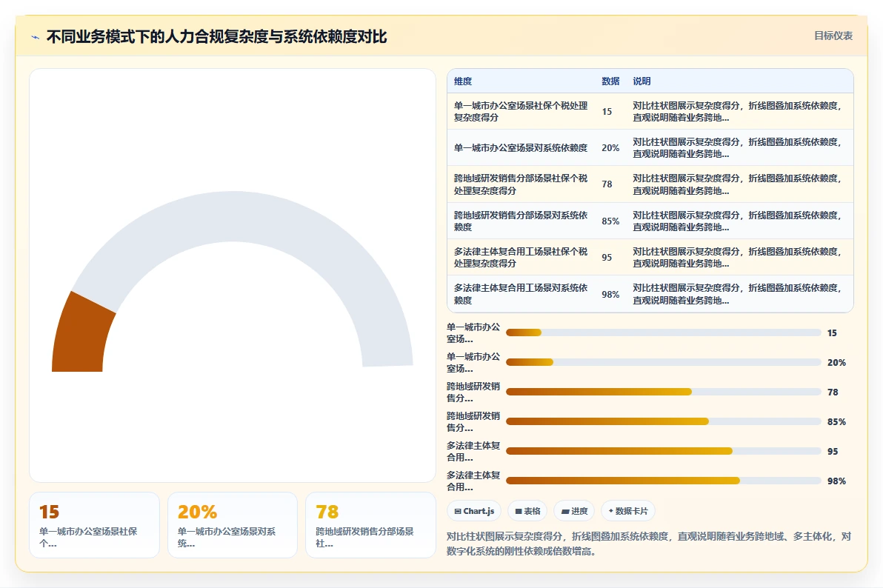883x588 pixels.
Task: Click the 78 value in the table's 数据 column
Action: click(x=607, y=184)
